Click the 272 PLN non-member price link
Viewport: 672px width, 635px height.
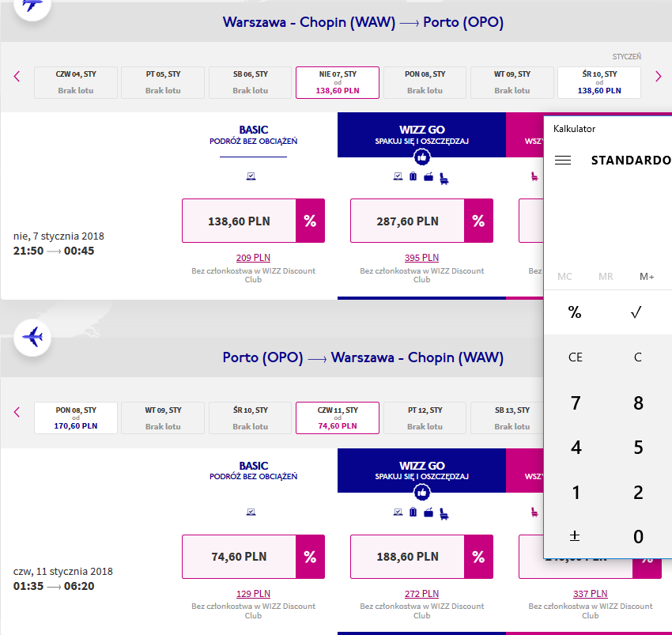[x=421, y=594]
